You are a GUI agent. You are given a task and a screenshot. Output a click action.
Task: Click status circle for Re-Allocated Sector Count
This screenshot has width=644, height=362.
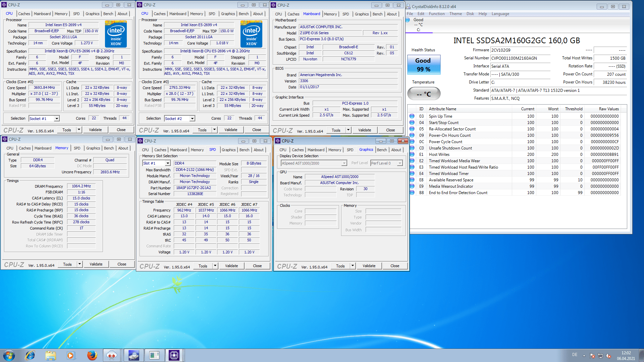click(x=412, y=129)
